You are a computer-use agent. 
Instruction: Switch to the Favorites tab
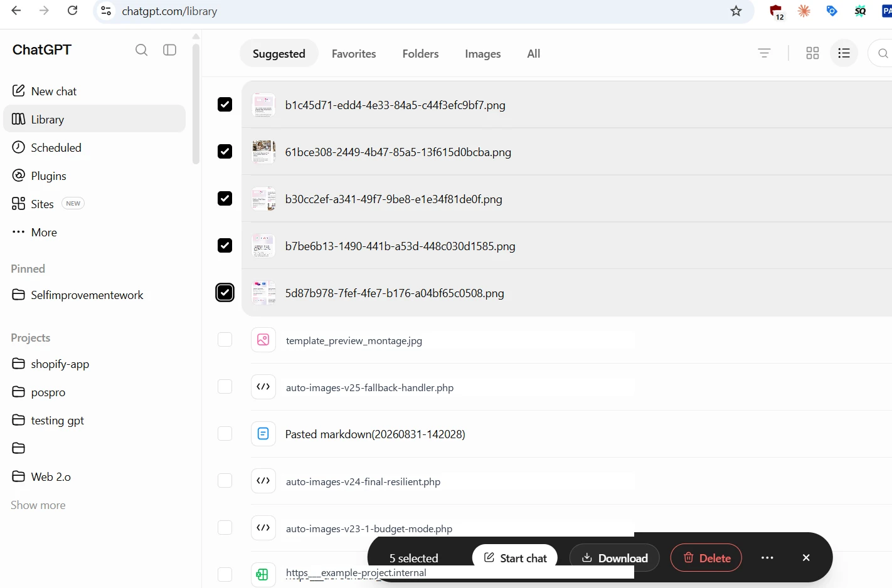point(354,54)
